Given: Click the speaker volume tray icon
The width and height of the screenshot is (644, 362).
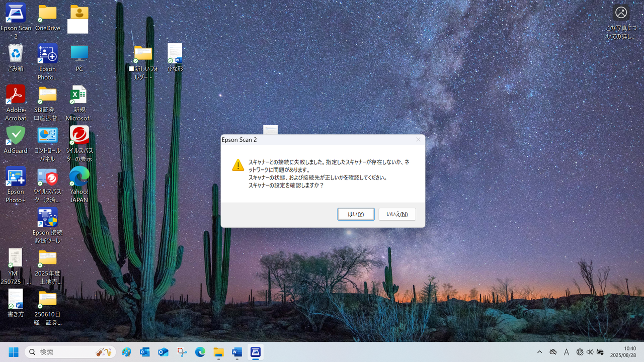Looking at the screenshot, I should pyautogui.click(x=590, y=352).
